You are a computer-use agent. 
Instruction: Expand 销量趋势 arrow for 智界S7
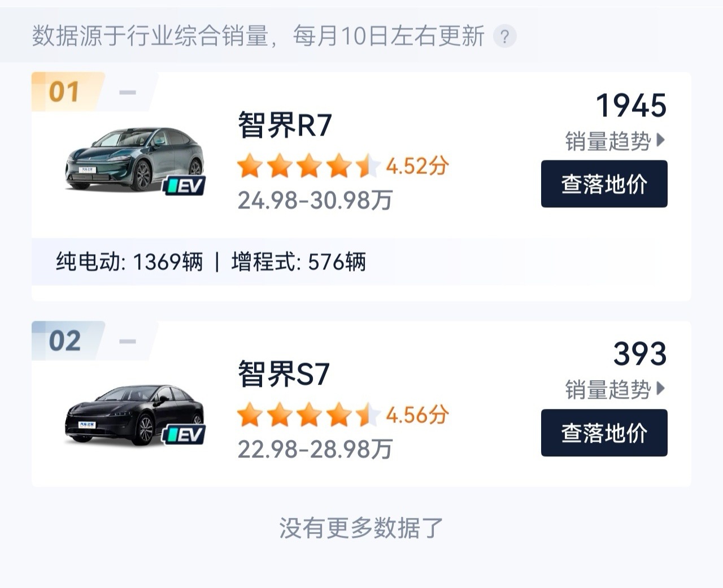(661, 389)
